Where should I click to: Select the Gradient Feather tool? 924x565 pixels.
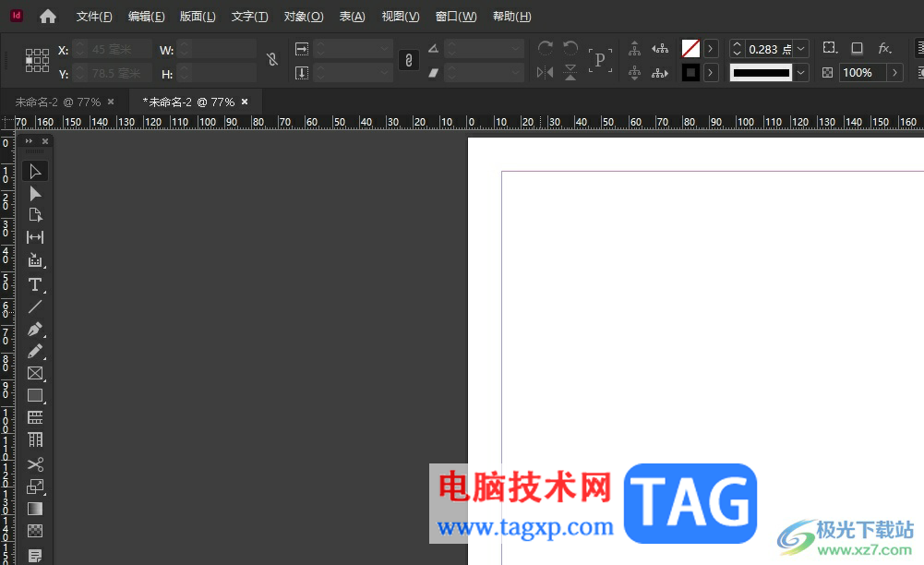[35, 531]
